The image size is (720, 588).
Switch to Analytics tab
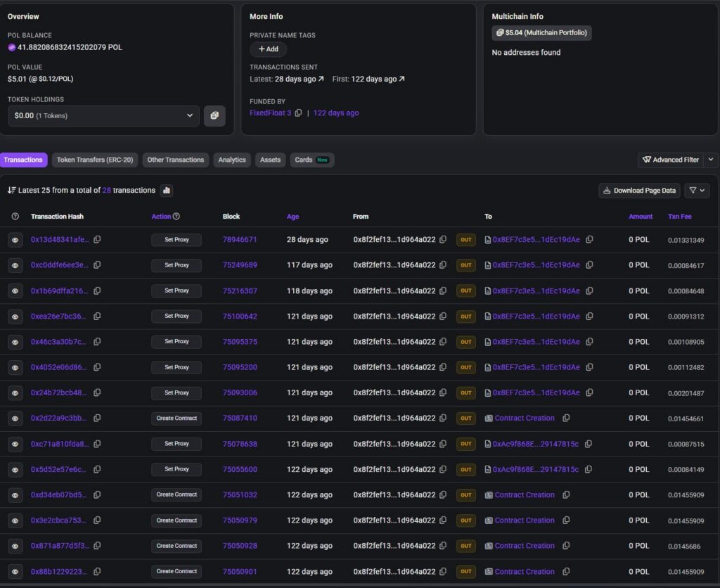tap(232, 160)
